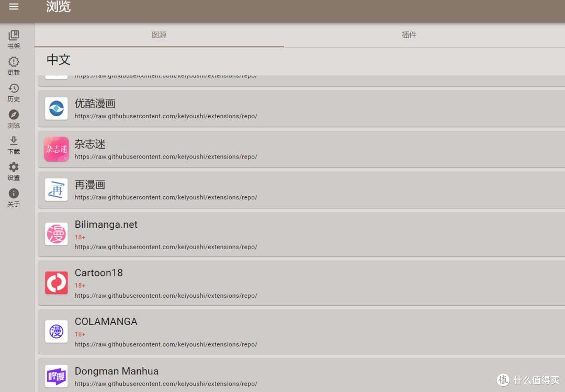Screen dimensions: 565x392
Task: Click the 优酷漫画 source icon
Action: click(x=56, y=108)
